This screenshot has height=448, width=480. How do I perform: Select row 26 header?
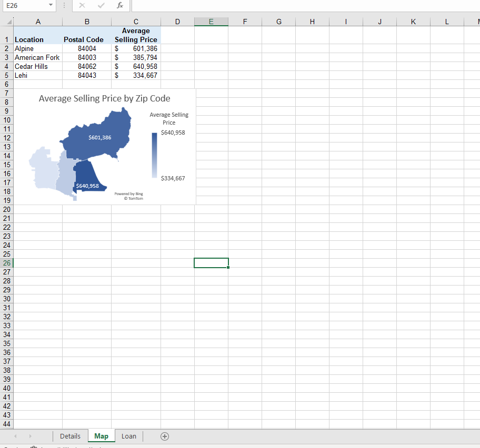pos(7,263)
